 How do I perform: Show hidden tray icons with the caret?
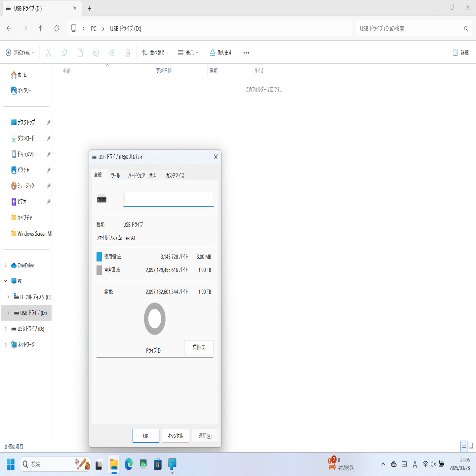pos(383,464)
